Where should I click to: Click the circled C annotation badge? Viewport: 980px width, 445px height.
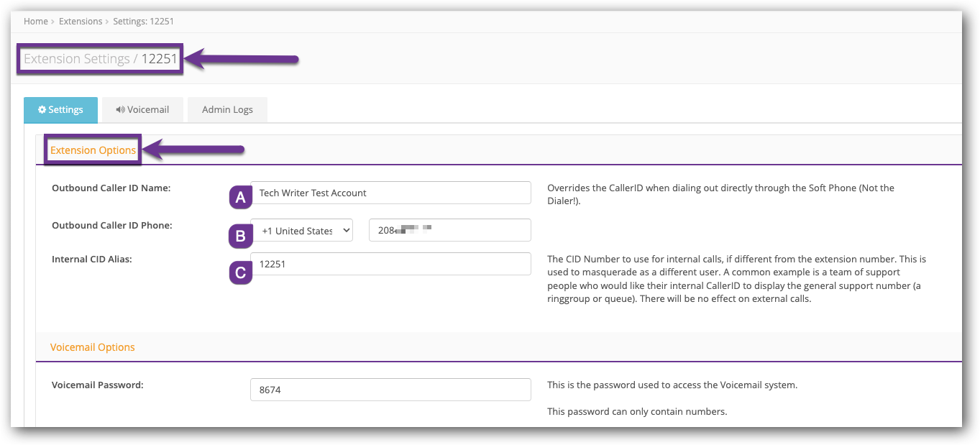[x=239, y=273]
